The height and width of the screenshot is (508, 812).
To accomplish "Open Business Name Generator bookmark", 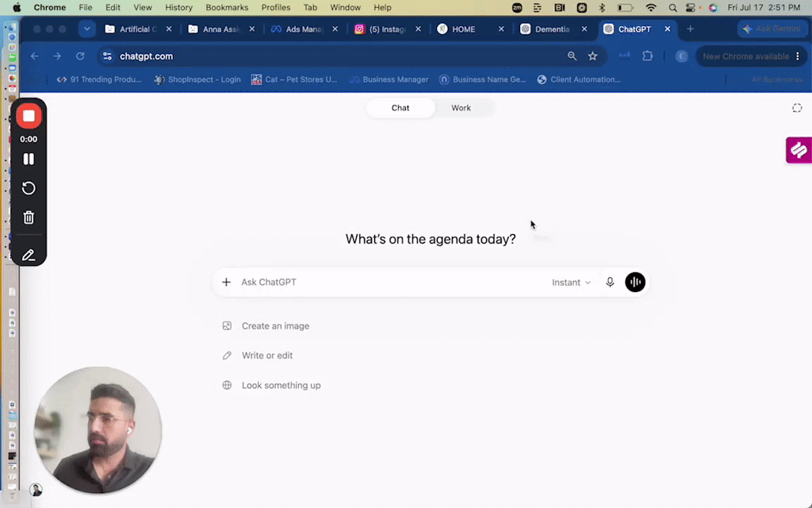I will [483, 79].
